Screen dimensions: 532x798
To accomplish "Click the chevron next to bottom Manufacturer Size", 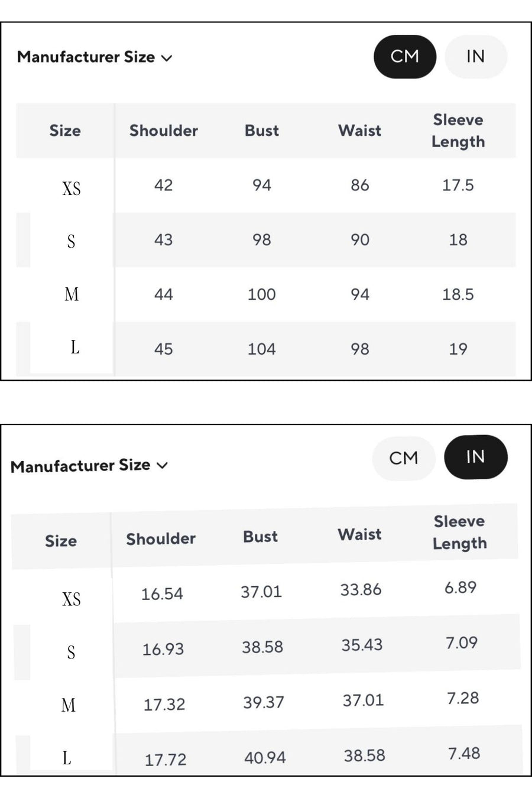I will pyautogui.click(x=163, y=466).
